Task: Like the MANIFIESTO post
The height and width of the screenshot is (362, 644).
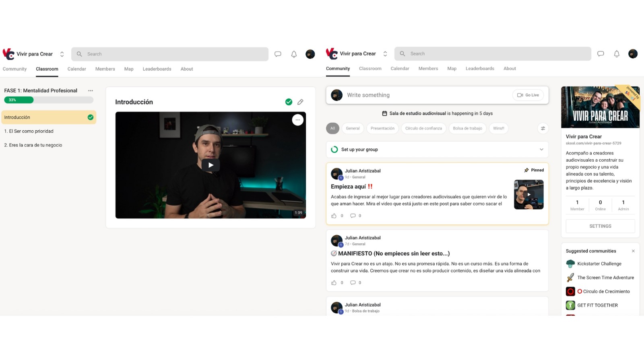Action: 334,283
